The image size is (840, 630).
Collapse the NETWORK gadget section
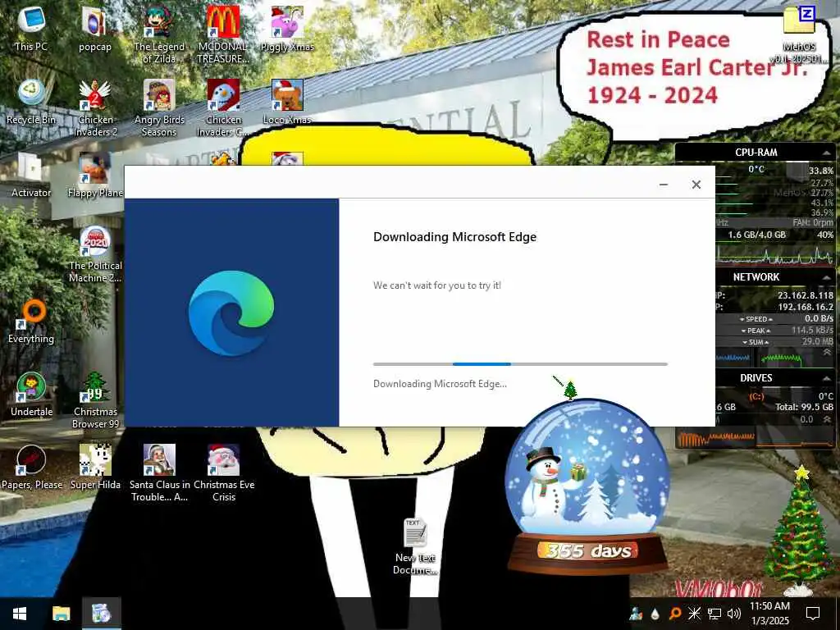[x=826, y=277]
